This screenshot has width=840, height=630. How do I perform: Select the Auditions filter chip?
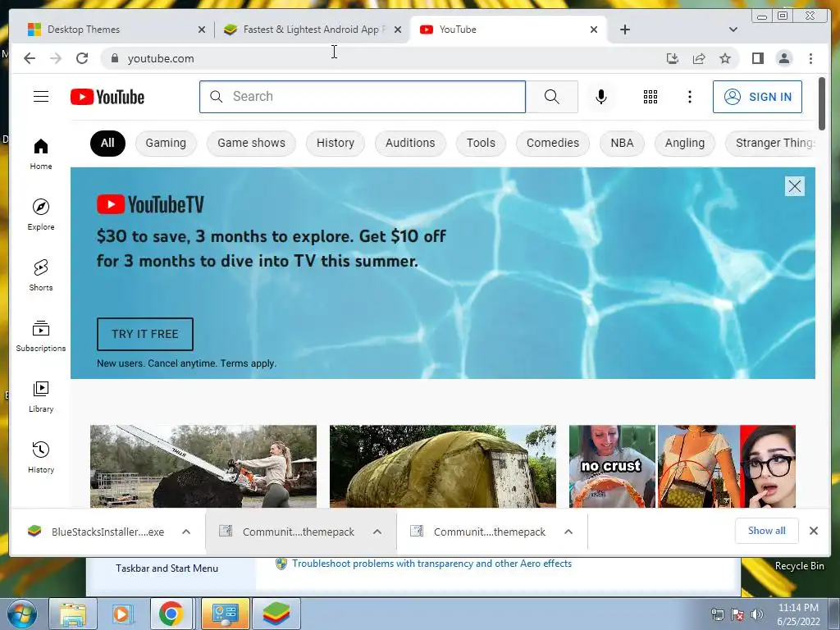pos(410,143)
